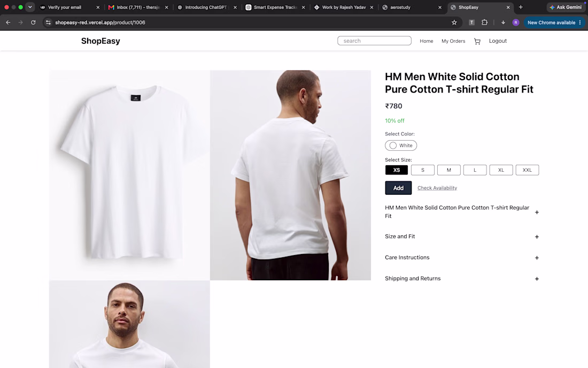Choose size XL option
588x368 pixels.
tap(501, 170)
